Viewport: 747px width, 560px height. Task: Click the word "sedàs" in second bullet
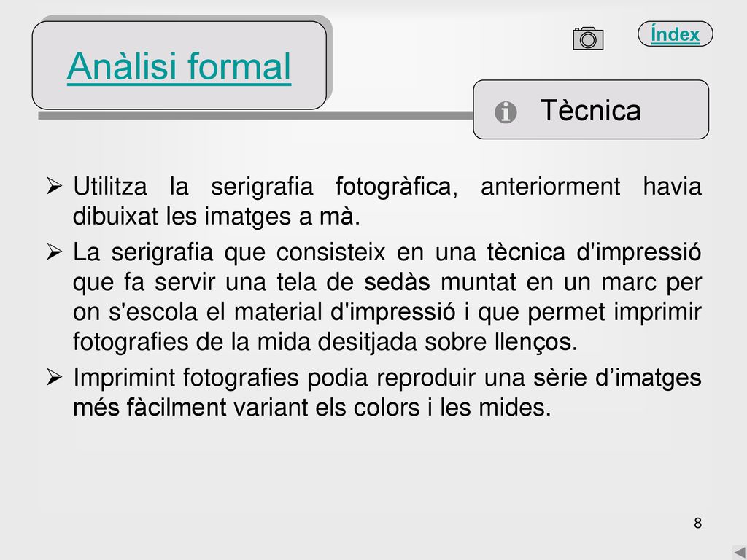(x=397, y=281)
